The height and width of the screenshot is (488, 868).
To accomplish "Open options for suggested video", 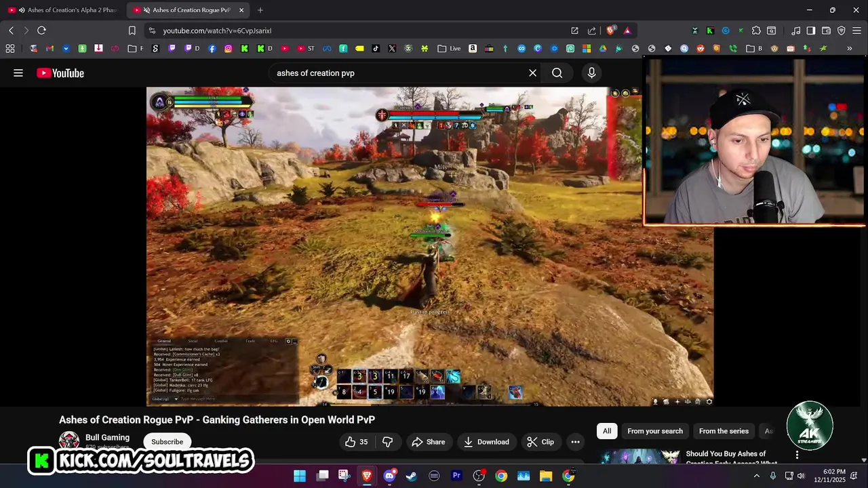I will tap(797, 455).
